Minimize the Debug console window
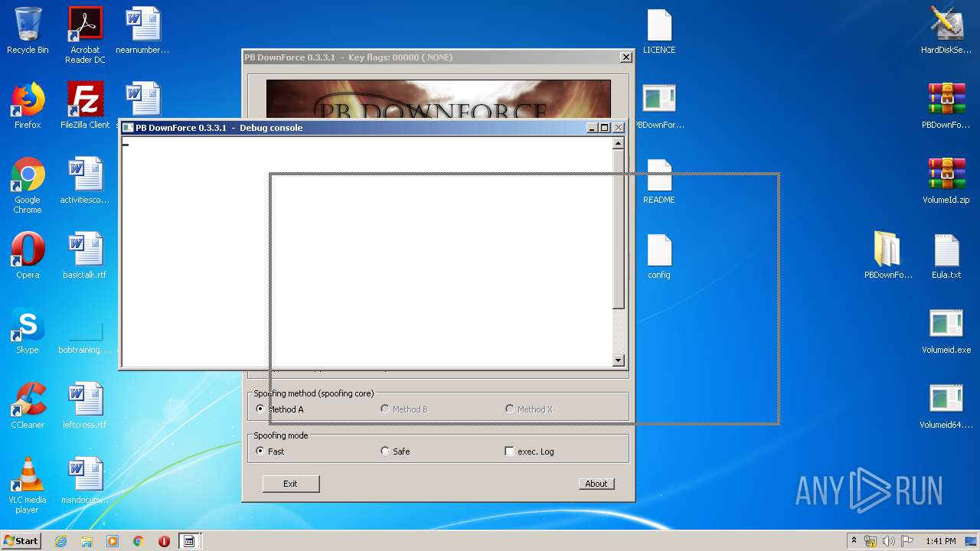Image resolution: width=980 pixels, height=551 pixels. (x=592, y=128)
